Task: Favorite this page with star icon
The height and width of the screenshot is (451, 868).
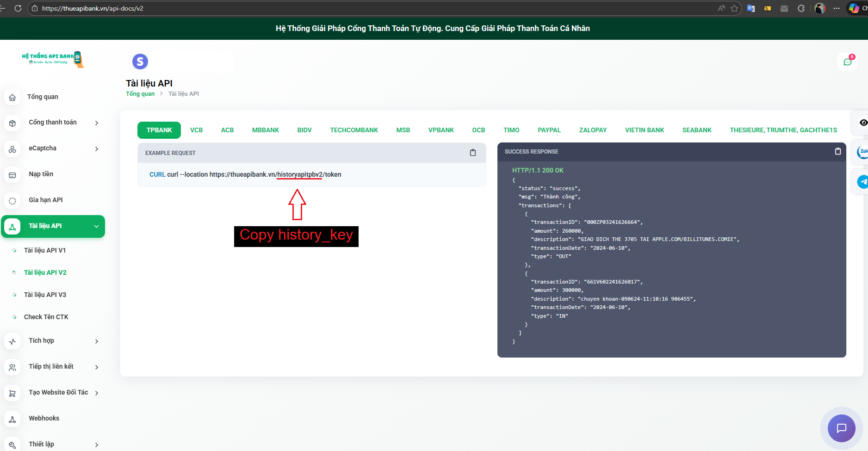Action: click(734, 8)
